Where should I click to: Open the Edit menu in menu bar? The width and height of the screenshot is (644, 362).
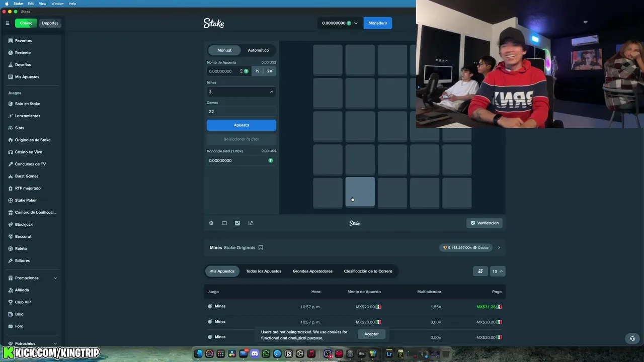pyautogui.click(x=31, y=4)
